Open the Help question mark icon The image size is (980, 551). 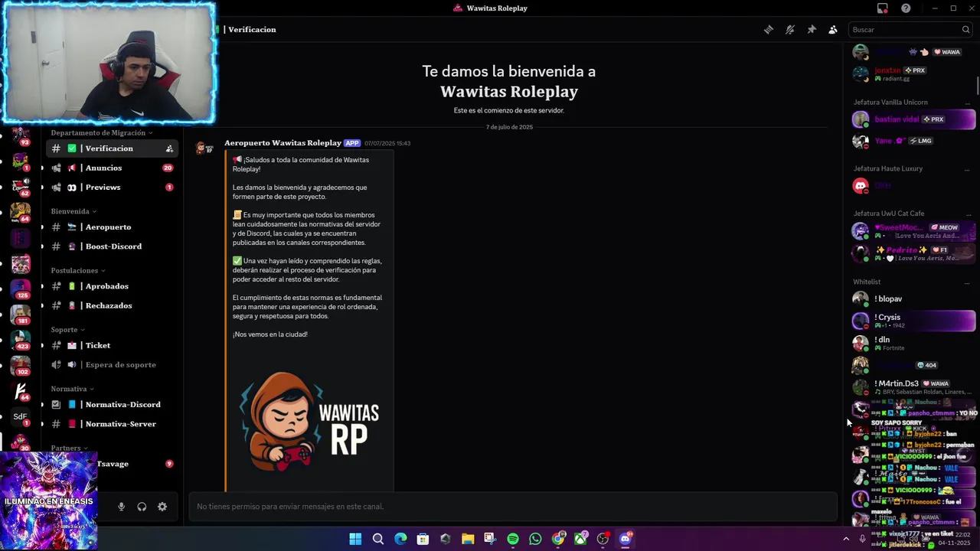pos(906,8)
